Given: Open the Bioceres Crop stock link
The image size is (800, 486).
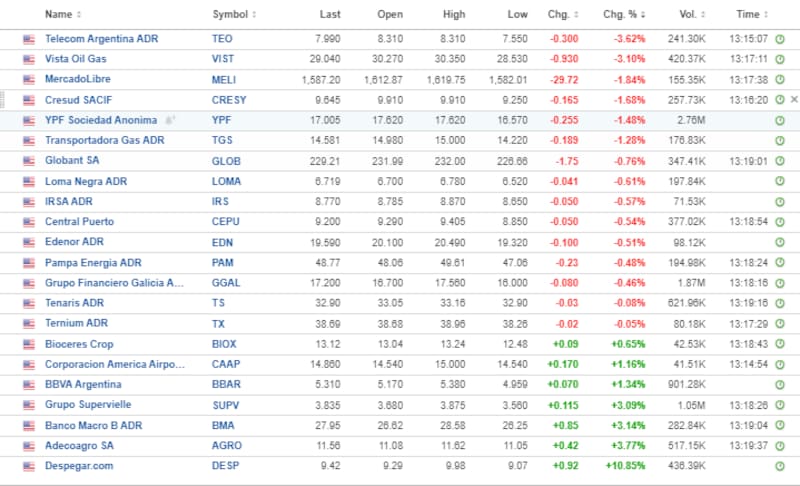Looking at the screenshot, I should 79,344.
